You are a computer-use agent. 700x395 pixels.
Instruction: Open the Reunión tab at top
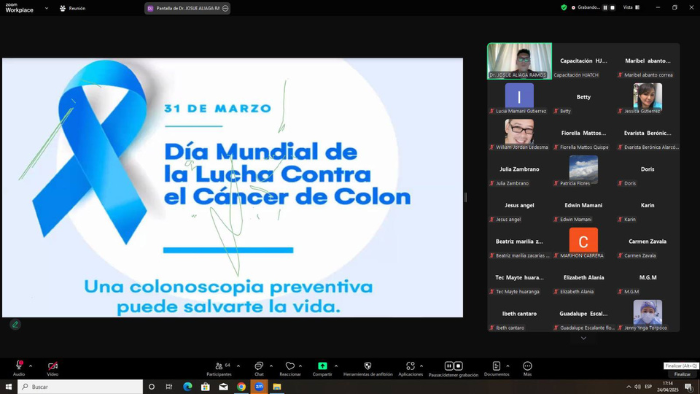(72, 8)
